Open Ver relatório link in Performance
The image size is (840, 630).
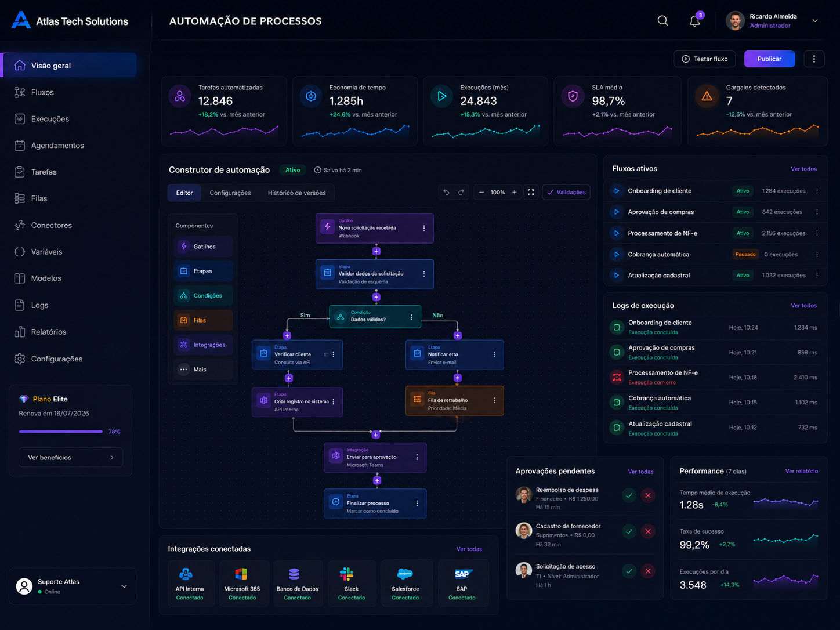(x=801, y=471)
